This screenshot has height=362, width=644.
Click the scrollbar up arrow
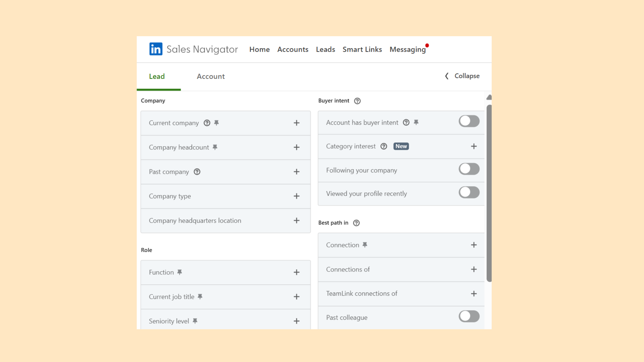click(x=489, y=97)
